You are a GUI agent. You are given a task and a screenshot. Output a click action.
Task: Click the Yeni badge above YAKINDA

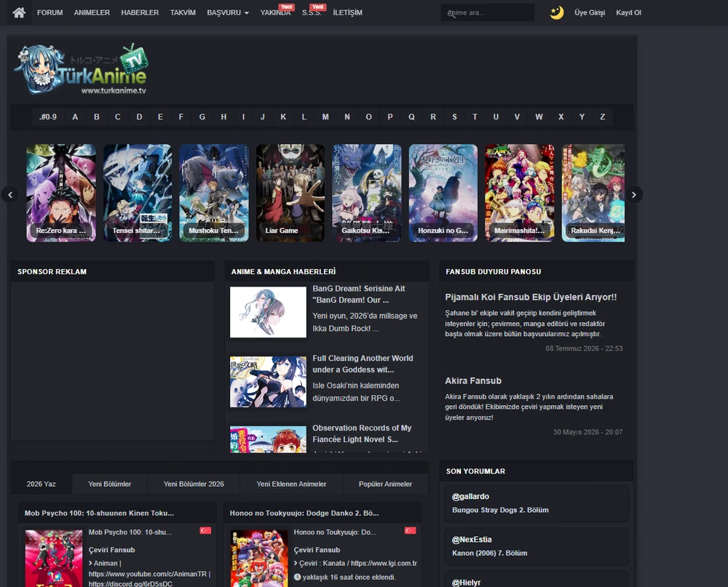pos(286,7)
